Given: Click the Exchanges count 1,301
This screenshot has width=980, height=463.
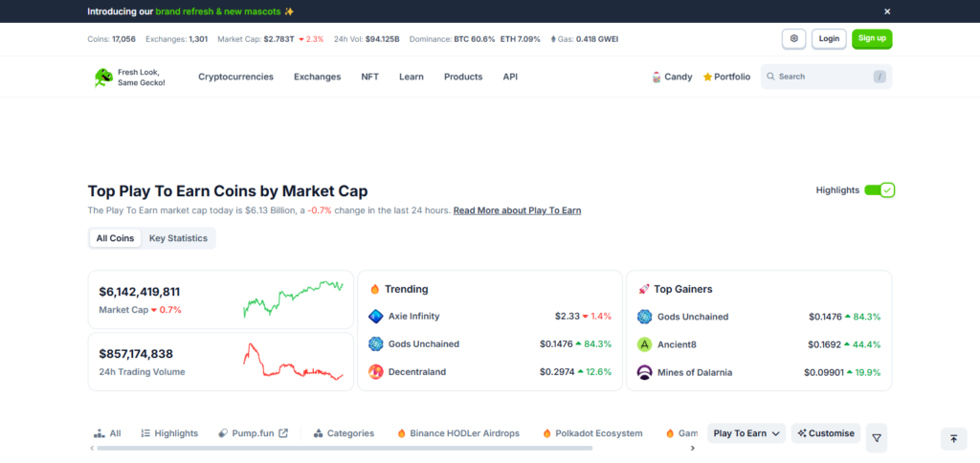Looking at the screenshot, I should (198, 38).
